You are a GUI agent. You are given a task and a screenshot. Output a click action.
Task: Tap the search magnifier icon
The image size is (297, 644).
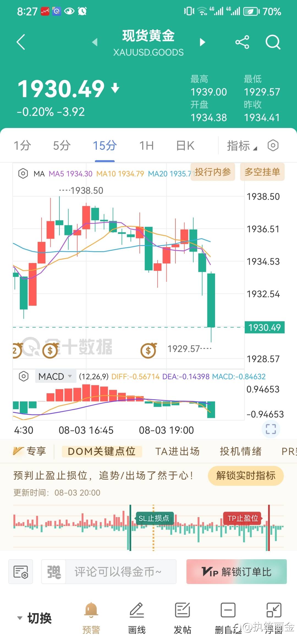click(x=273, y=42)
